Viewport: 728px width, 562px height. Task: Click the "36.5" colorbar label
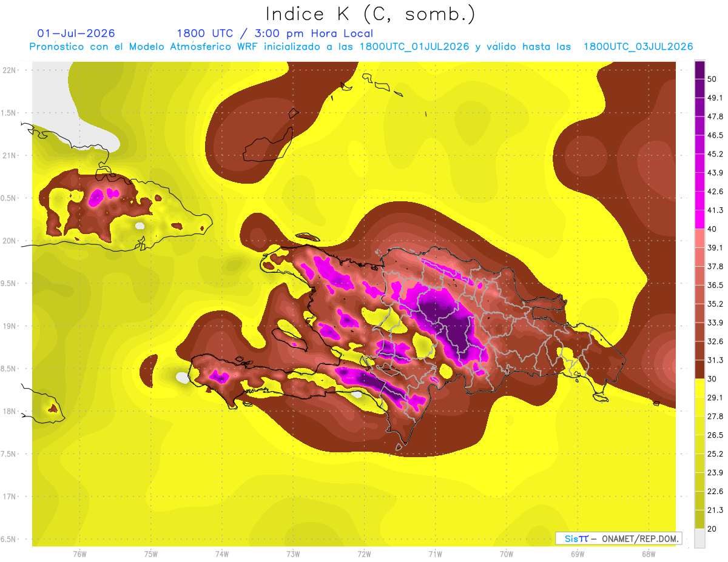pos(715,285)
